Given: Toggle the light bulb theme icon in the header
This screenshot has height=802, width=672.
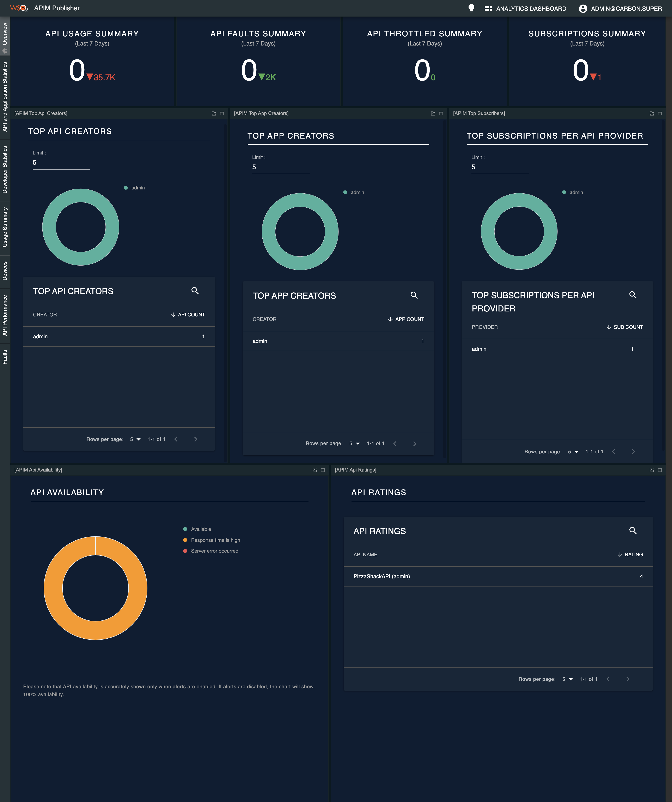Looking at the screenshot, I should [471, 8].
